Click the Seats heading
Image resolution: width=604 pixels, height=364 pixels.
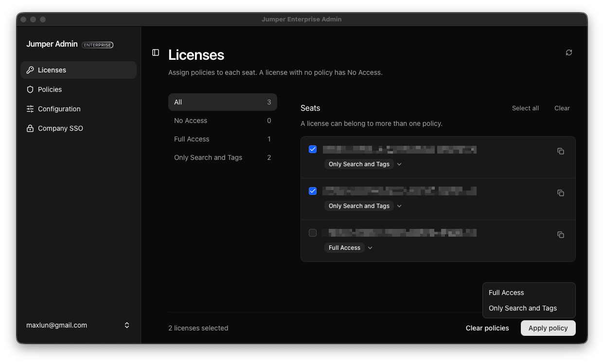(x=310, y=108)
